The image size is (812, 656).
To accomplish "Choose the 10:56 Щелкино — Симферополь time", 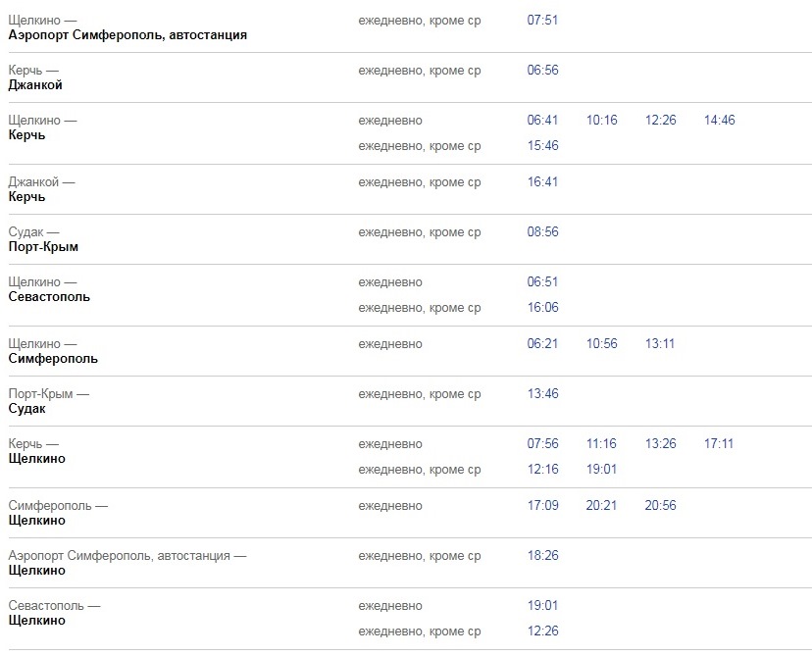I will pos(601,344).
